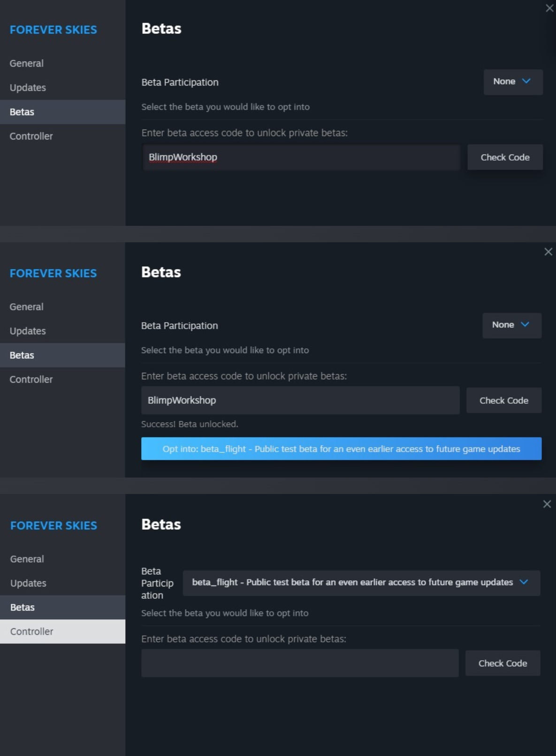
Task: Click the 'Beta Participation' label in top dialog
Action: pyautogui.click(x=180, y=83)
